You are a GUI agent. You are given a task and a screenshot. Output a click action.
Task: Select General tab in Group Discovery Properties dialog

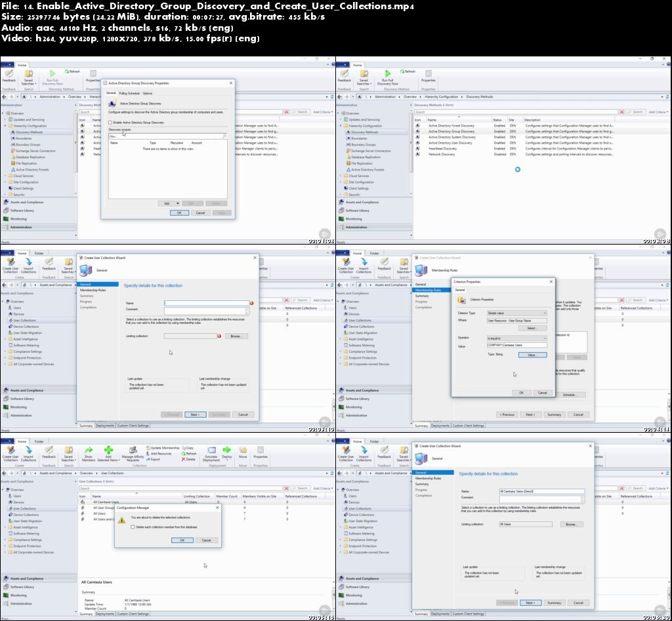(111, 93)
